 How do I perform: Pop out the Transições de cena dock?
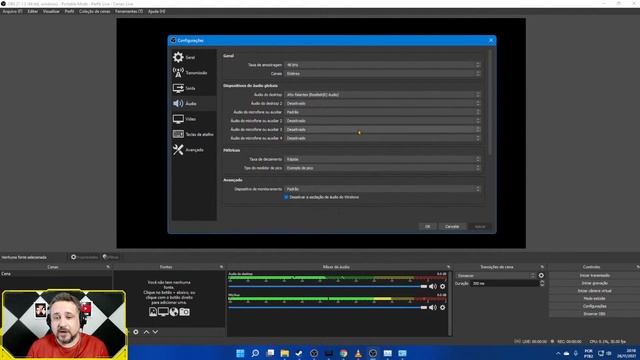click(542, 267)
